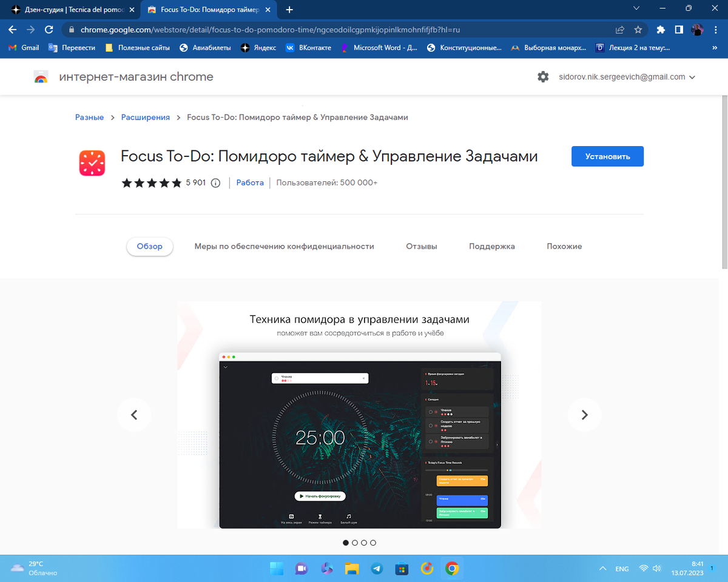The image size is (728, 582).
Task: Open the Авиабилеты bookmark
Action: click(x=205, y=47)
